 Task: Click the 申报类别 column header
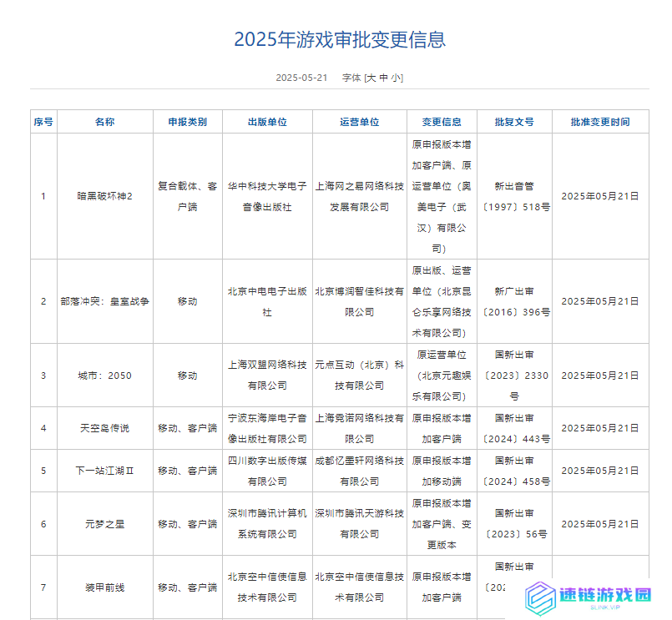point(188,122)
